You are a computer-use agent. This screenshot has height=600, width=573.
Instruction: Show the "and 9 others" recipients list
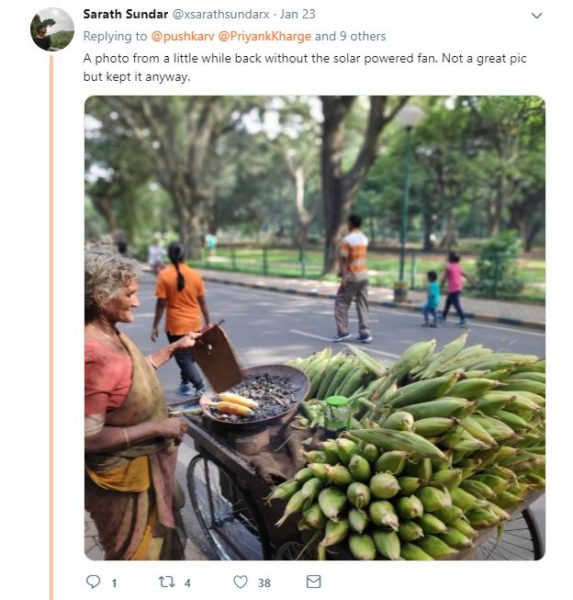pyautogui.click(x=350, y=36)
